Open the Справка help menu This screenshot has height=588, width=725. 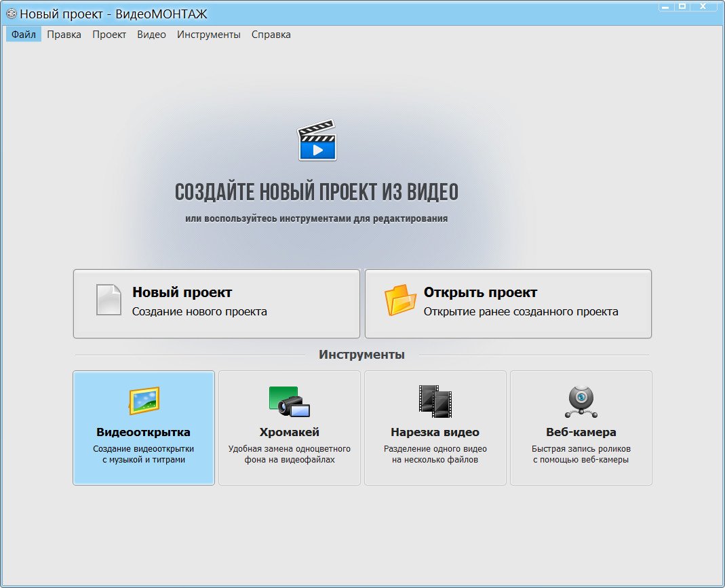[271, 35]
